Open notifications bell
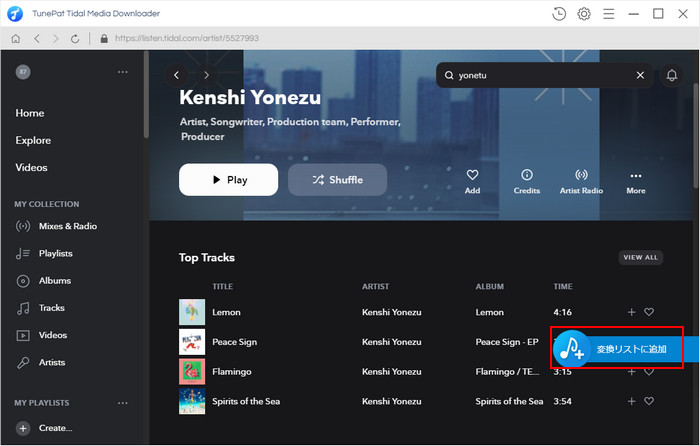Image resolution: width=700 pixels, height=446 pixels. (x=672, y=75)
